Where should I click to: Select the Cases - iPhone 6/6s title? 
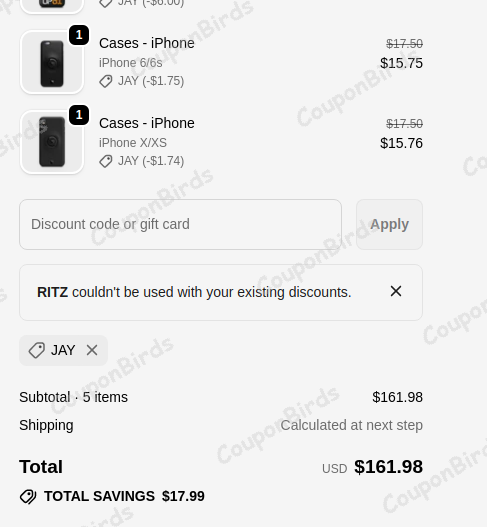point(147,43)
